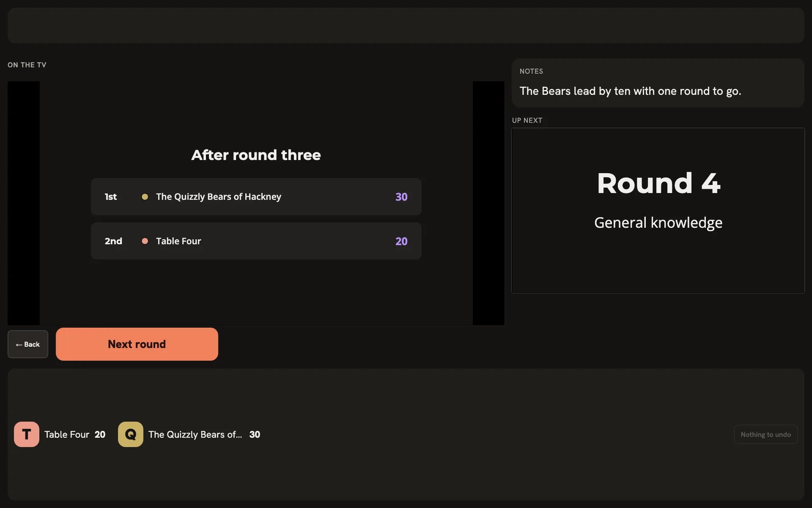The height and width of the screenshot is (508, 812).
Task: Click the Nothing to undo button
Action: click(x=766, y=434)
